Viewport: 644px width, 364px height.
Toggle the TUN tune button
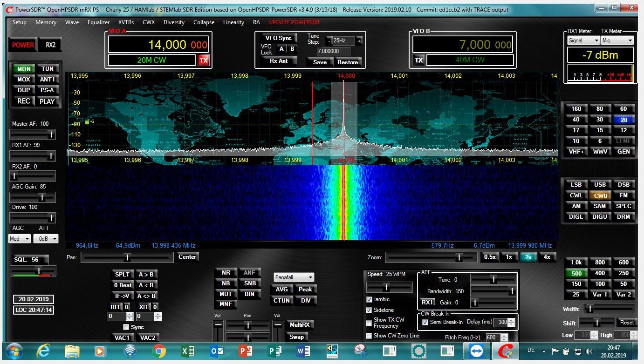pyautogui.click(x=48, y=69)
